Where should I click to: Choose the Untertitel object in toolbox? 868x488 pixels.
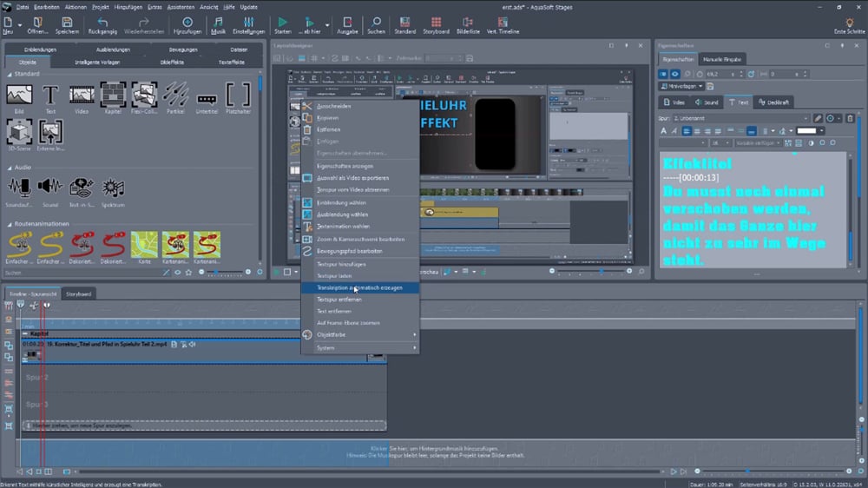click(207, 97)
